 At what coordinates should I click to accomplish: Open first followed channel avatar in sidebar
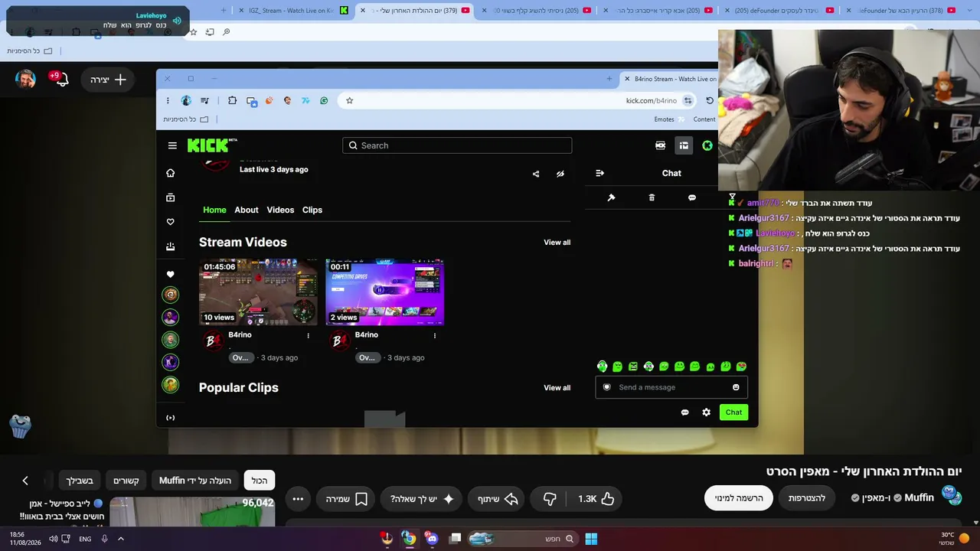tap(170, 295)
